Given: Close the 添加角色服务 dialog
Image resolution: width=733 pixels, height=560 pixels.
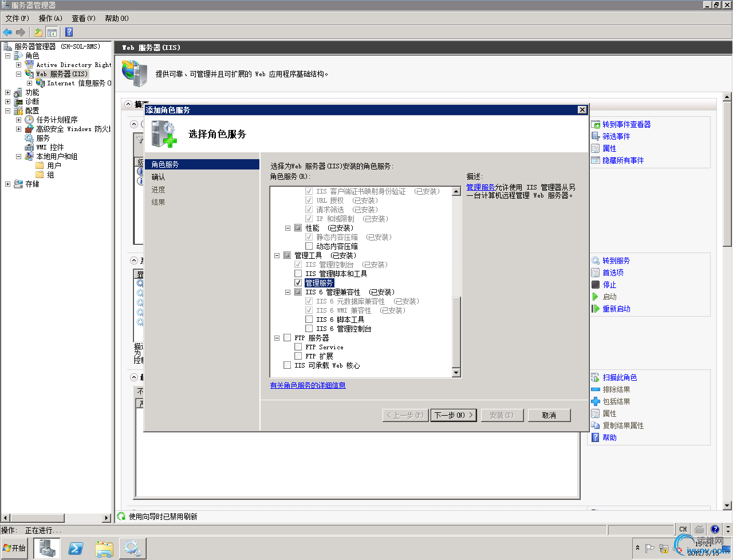Looking at the screenshot, I should (582, 110).
